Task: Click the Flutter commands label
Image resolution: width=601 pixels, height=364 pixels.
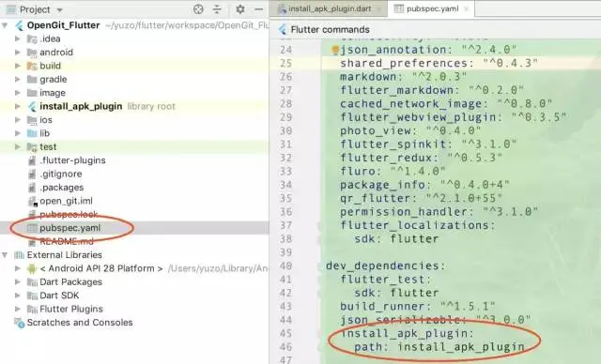Action: coord(330,29)
